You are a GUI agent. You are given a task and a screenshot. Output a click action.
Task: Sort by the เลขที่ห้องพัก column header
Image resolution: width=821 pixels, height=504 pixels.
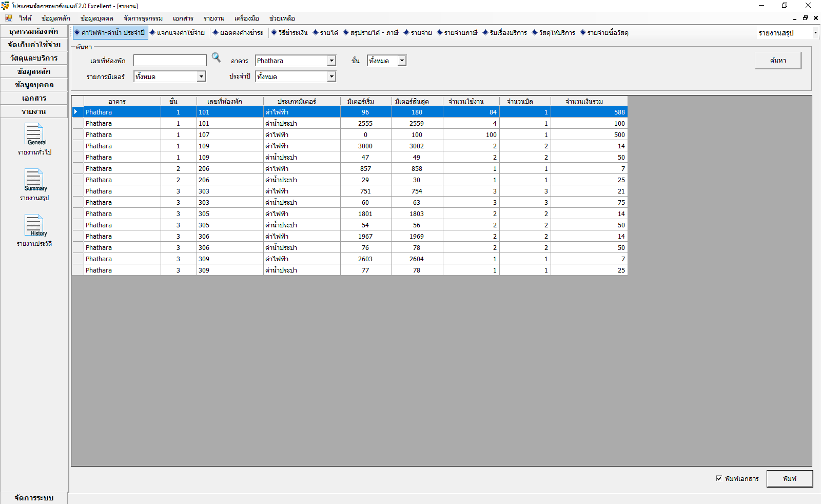click(x=230, y=101)
